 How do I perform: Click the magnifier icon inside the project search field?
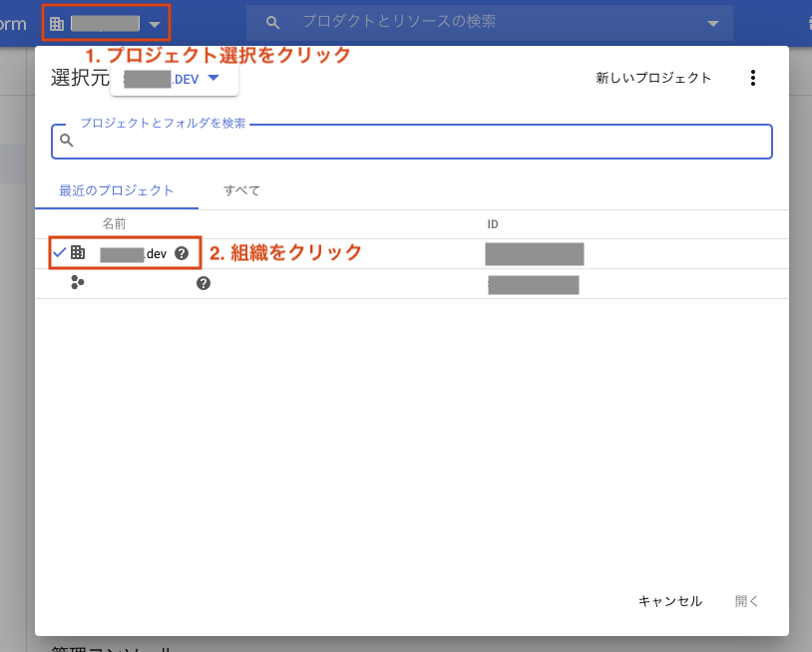tap(66, 142)
